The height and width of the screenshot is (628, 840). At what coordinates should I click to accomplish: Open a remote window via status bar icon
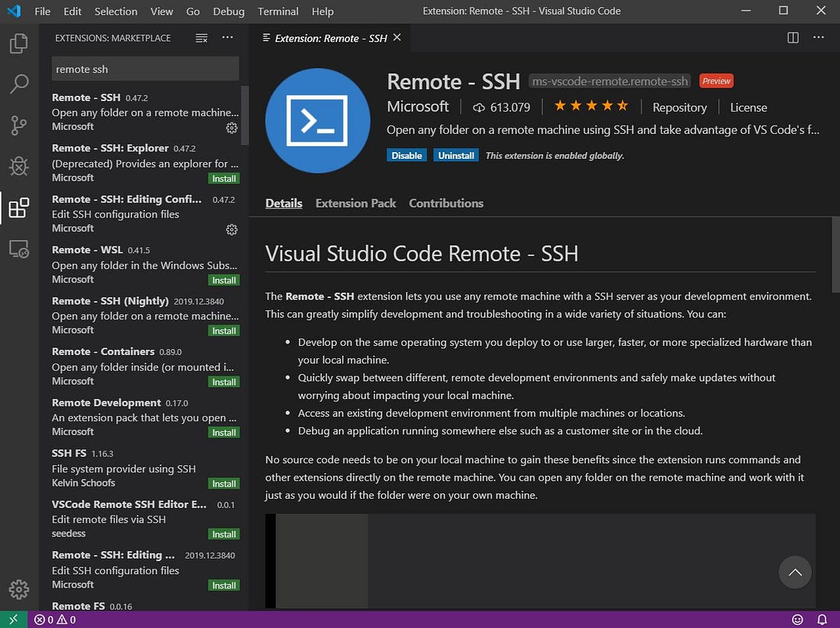pos(11,620)
